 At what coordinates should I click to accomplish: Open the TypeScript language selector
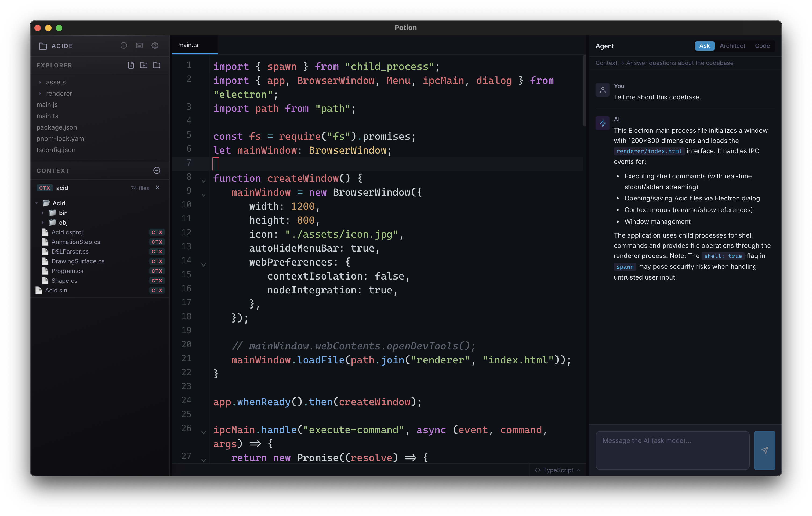(557, 470)
